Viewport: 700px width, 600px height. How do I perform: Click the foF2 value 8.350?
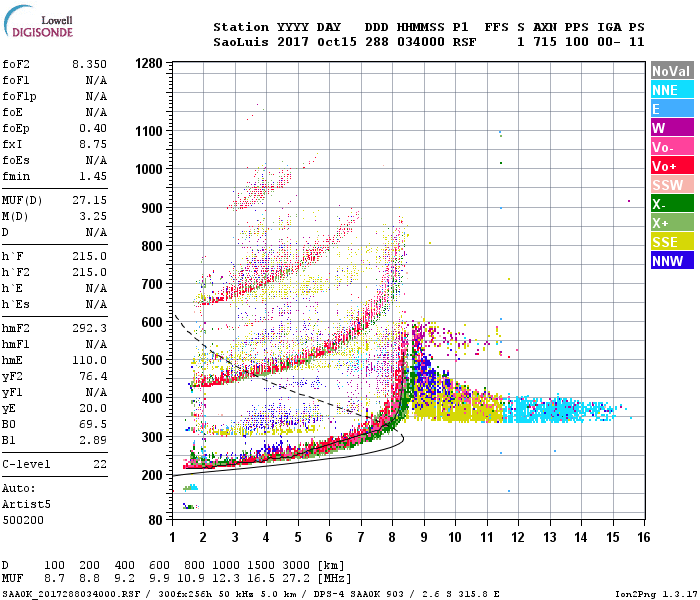click(x=89, y=64)
